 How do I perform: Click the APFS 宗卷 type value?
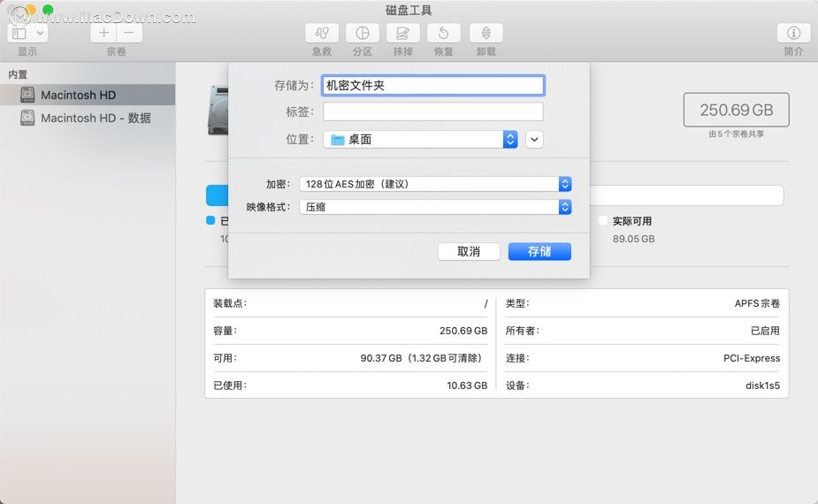pyautogui.click(x=757, y=303)
